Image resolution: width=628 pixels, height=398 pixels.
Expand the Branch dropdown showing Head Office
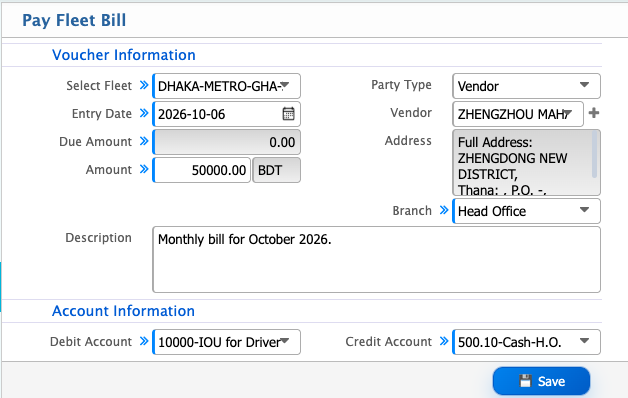coord(526,211)
